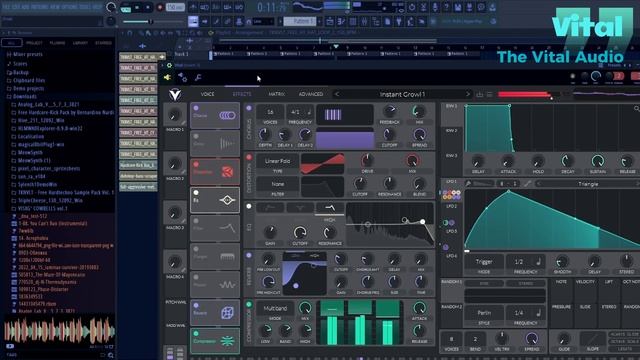
Task: Open the LFO Mode dropdown showing Trigger
Action: coord(484,262)
